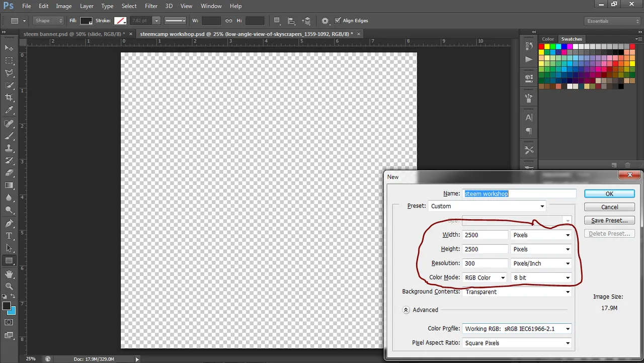Screen dimensions: 644x363
Task: Open the Width units Pixels dropdown
Action: pyautogui.click(x=541, y=235)
